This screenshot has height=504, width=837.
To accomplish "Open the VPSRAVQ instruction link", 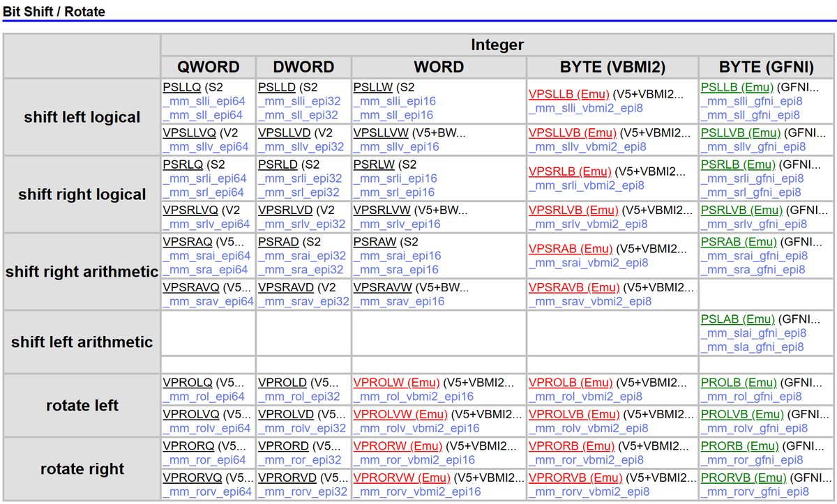I will [191, 288].
